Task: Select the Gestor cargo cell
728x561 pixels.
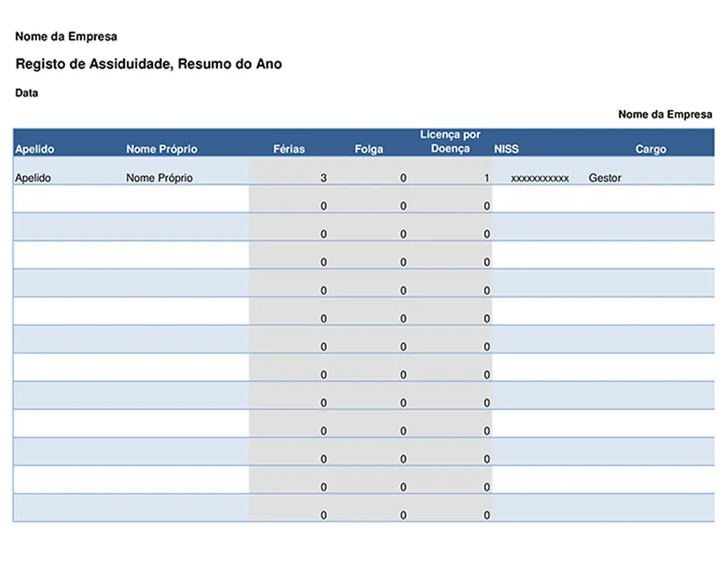Action: (x=605, y=177)
